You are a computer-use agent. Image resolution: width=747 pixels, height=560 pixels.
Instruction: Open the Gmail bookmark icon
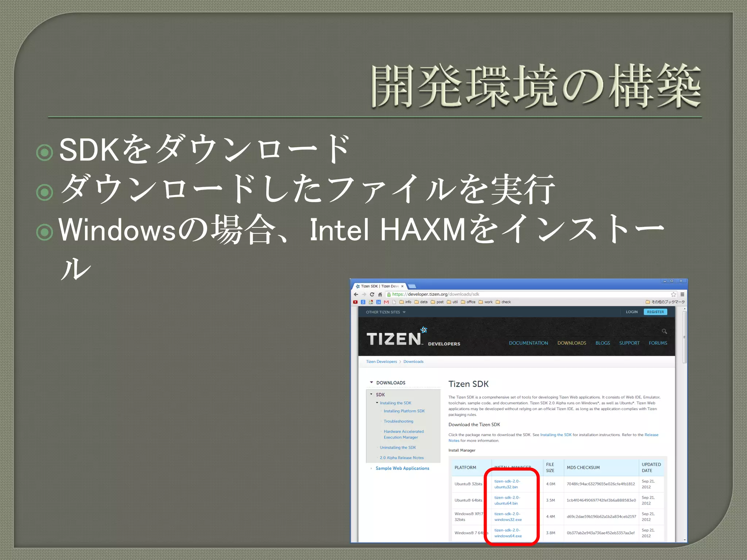coord(386,302)
